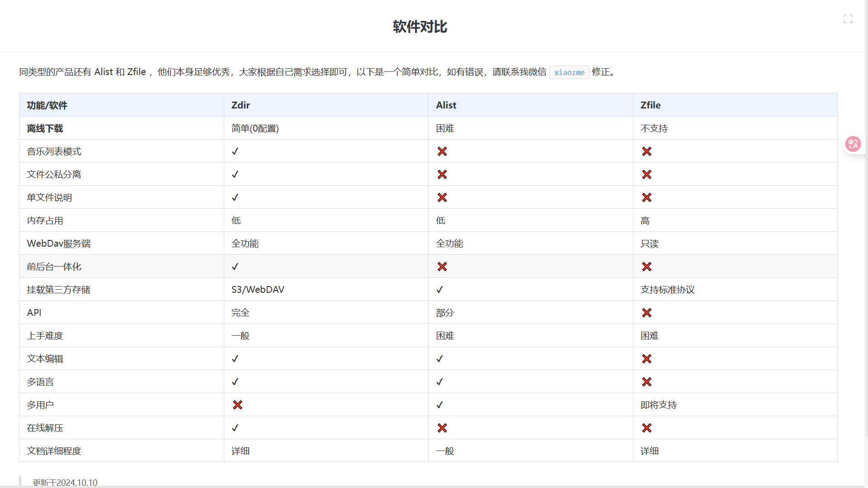Image resolution: width=868 pixels, height=488 pixels.
Task: Click the 在线解压 row label
Action: [x=45, y=428]
